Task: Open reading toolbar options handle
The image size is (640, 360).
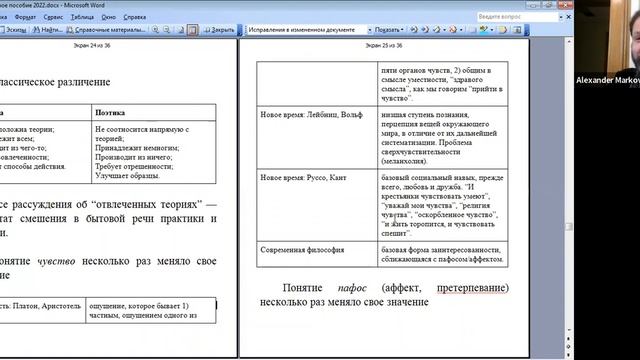Action: point(240,30)
